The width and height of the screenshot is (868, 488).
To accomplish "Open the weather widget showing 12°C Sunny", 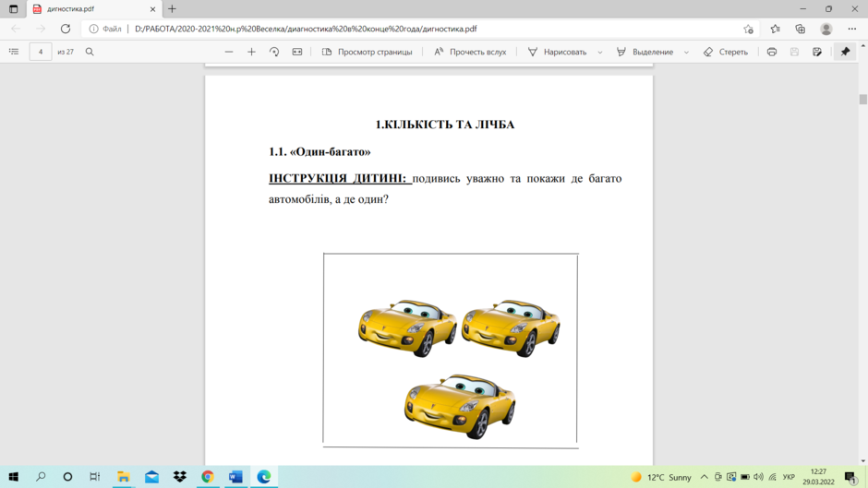I will tap(661, 477).
